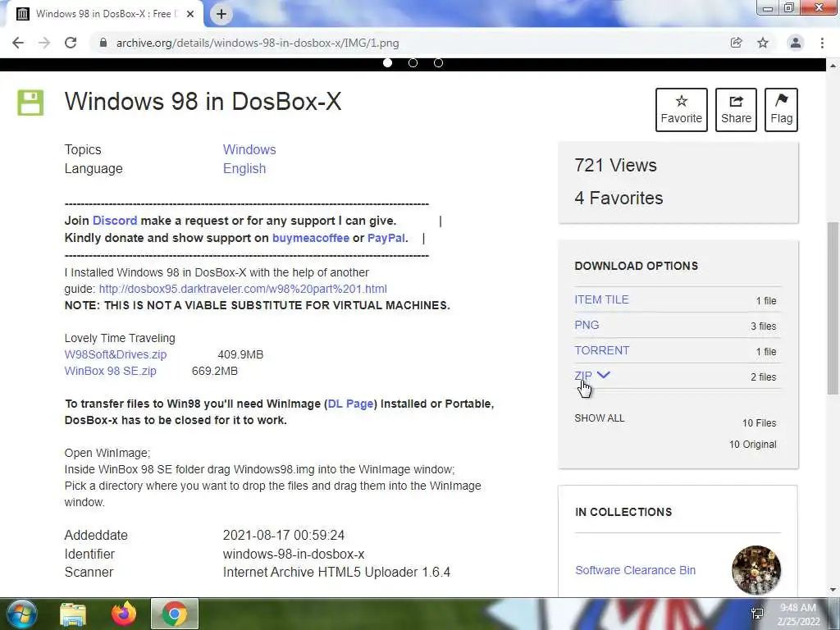Viewport: 840px width, 630px height.
Task: Click the address bar URL
Action: pos(258,43)
